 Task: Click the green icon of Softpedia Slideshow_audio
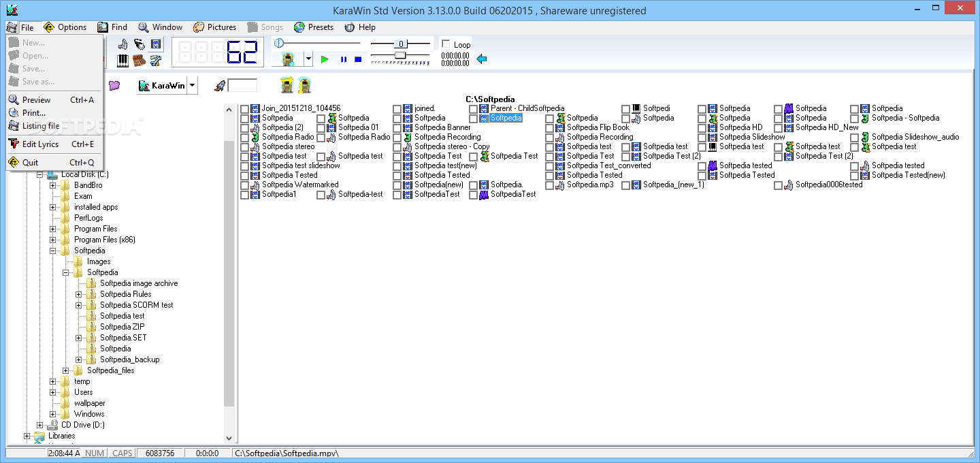[x=865, y=137]
